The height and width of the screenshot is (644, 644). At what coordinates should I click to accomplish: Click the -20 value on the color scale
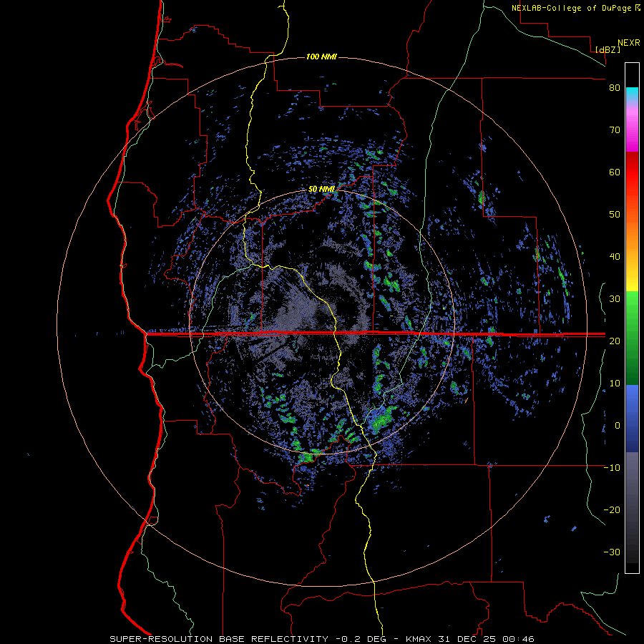tap(612, 510)
